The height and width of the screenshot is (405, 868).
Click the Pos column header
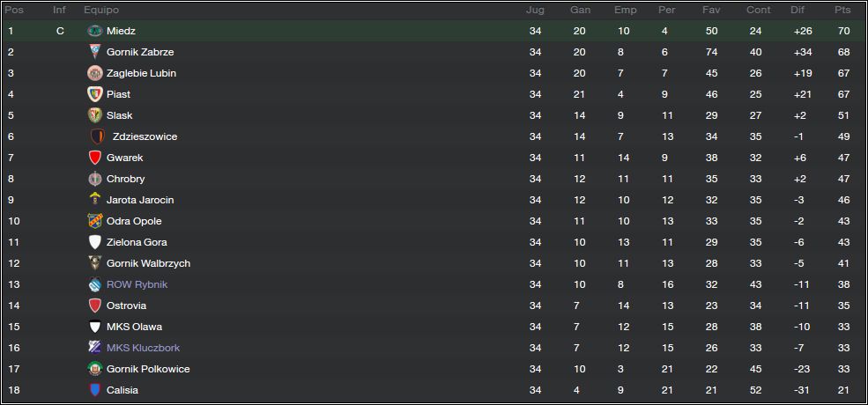tap(14, 10)
